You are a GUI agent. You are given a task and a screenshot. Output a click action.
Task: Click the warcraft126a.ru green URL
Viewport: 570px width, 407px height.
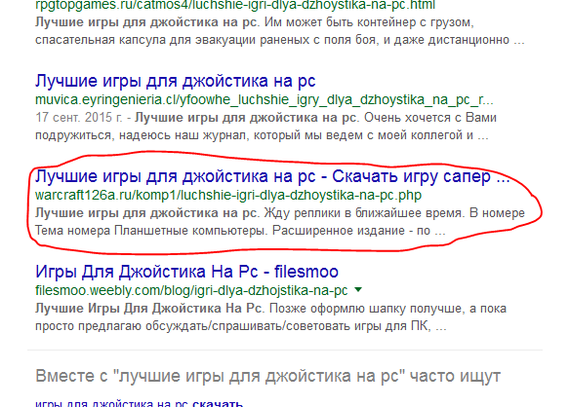(x=228, y=196)
